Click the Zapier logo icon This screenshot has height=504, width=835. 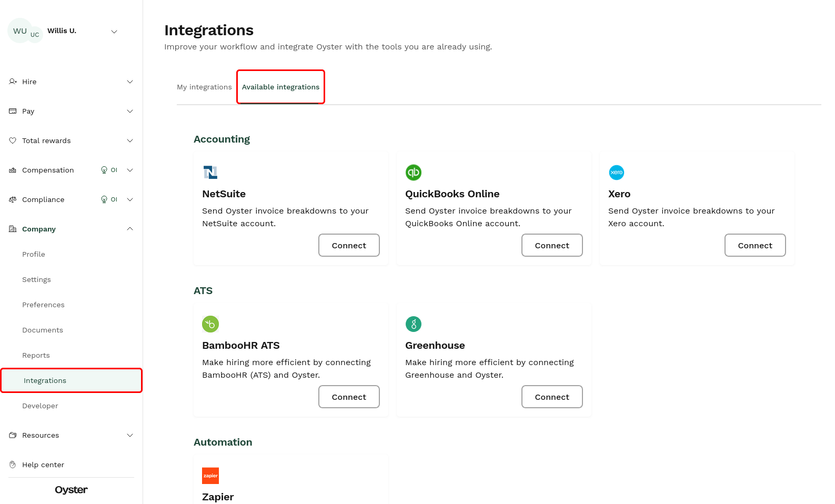click(210, 476)
